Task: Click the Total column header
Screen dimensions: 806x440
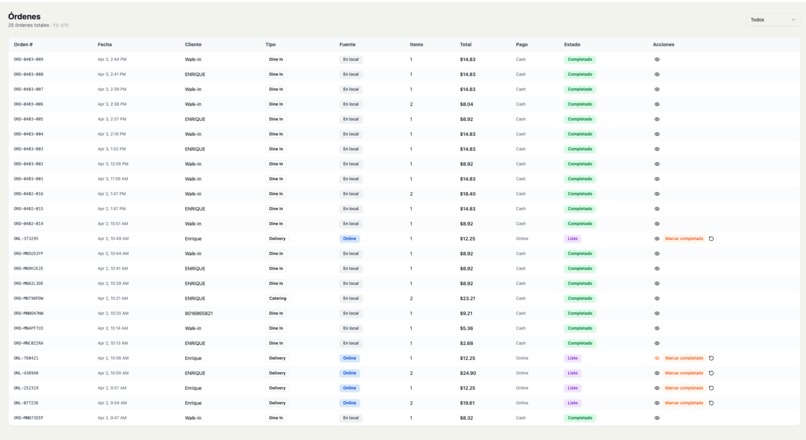Action: point(466,45)
